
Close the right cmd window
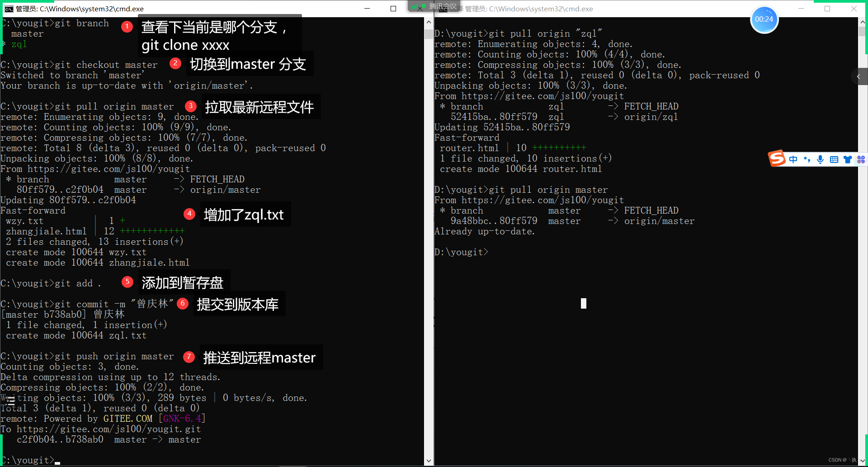click(854, 9)
